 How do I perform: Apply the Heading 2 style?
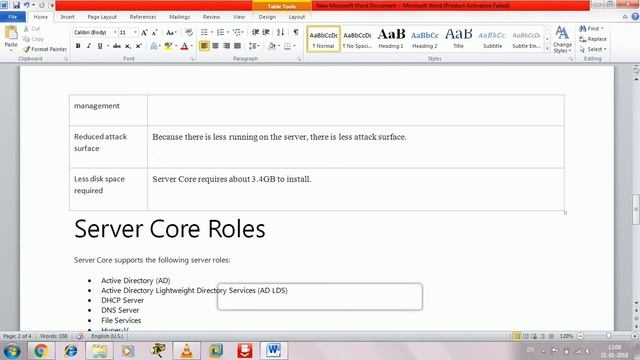pos(424,39)
